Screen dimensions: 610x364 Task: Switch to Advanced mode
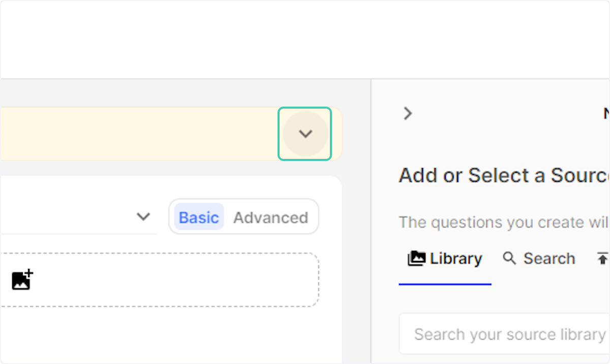[270, 217]
